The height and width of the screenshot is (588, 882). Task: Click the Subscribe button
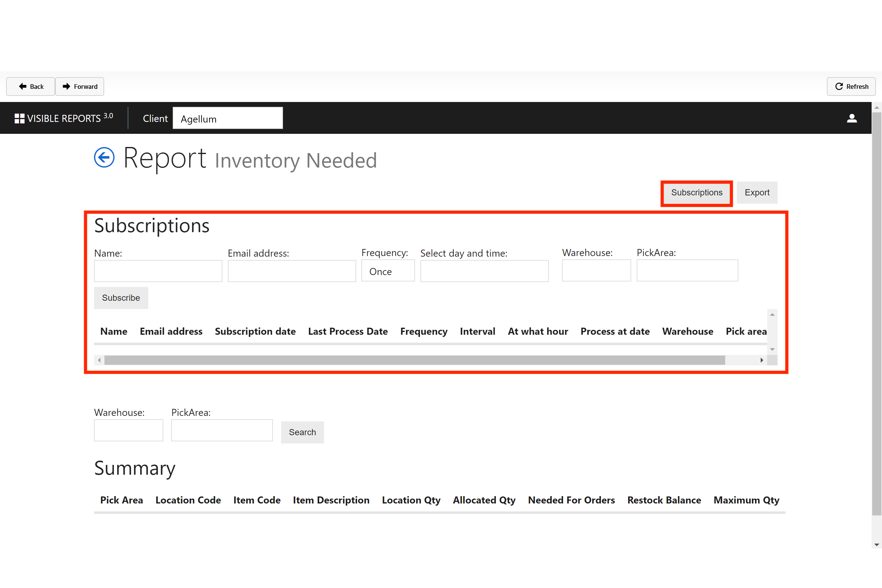[x=121, y=298]
